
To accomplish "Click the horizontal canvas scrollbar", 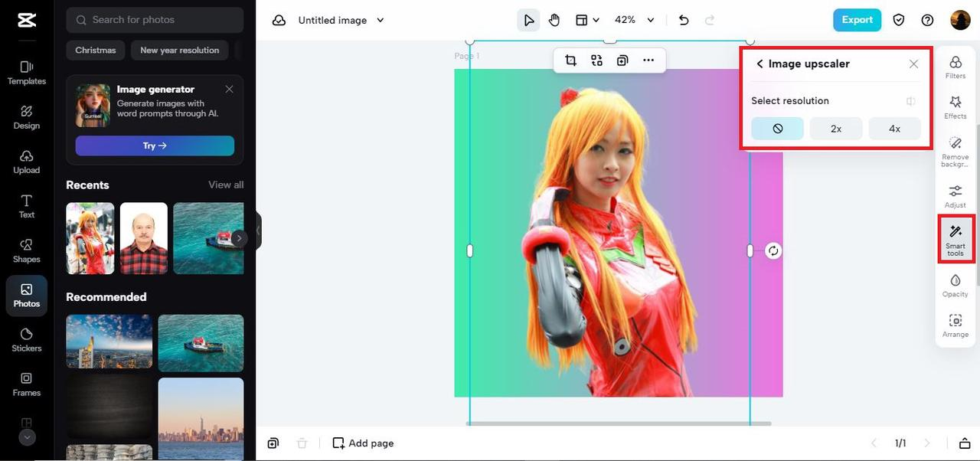I will click(619, 423).
